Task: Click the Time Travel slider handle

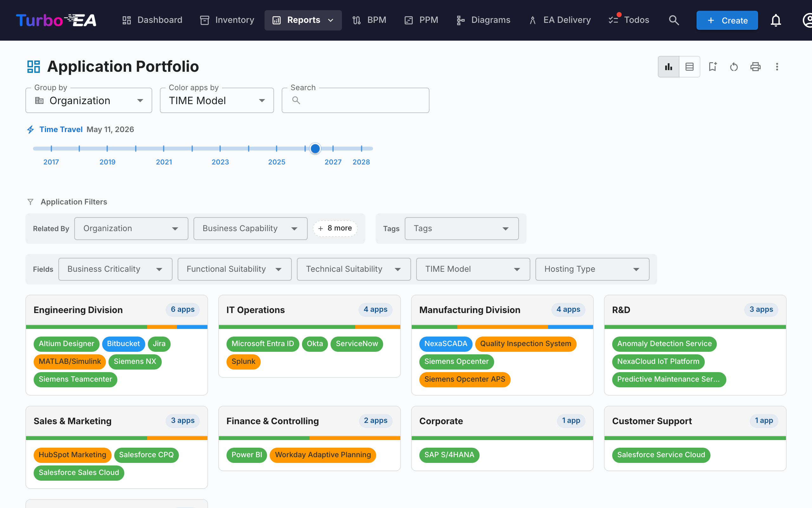Action: [315, 149]
